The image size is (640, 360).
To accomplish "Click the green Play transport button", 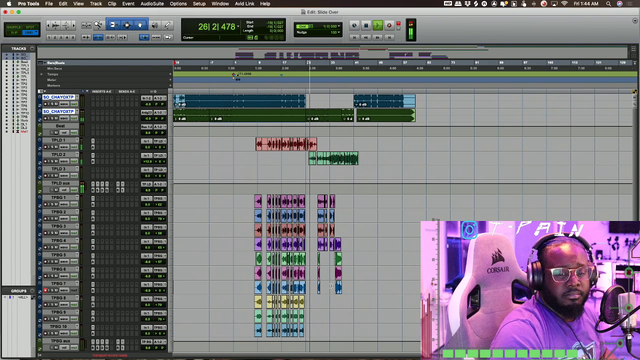I will [378, 25].
